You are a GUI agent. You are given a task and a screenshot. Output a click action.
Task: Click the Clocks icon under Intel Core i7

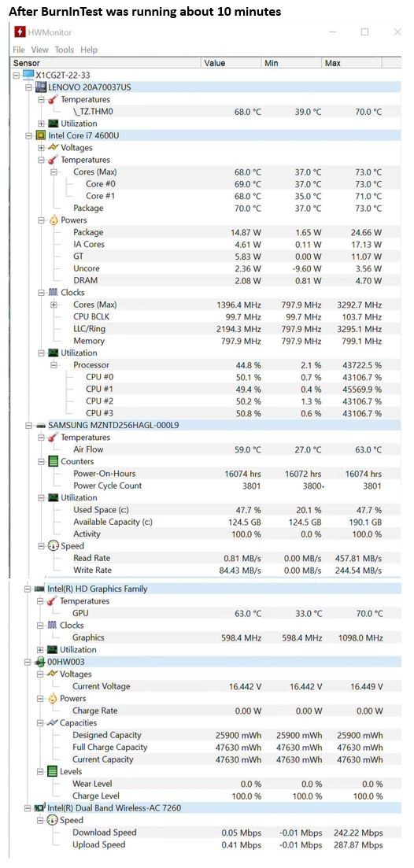click(x=54, y=292)
